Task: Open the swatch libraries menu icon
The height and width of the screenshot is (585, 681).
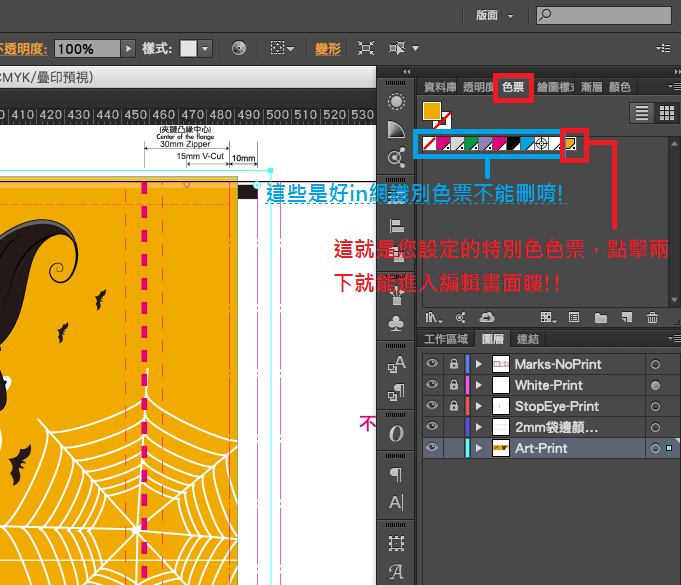Action: click(x=431, y=318)
